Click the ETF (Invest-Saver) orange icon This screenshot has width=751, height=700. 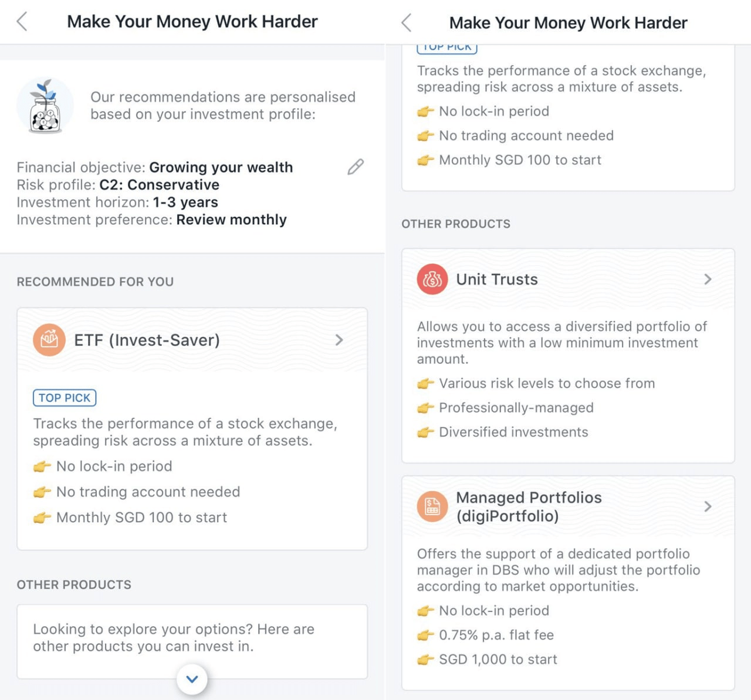(x=49, y=340)
